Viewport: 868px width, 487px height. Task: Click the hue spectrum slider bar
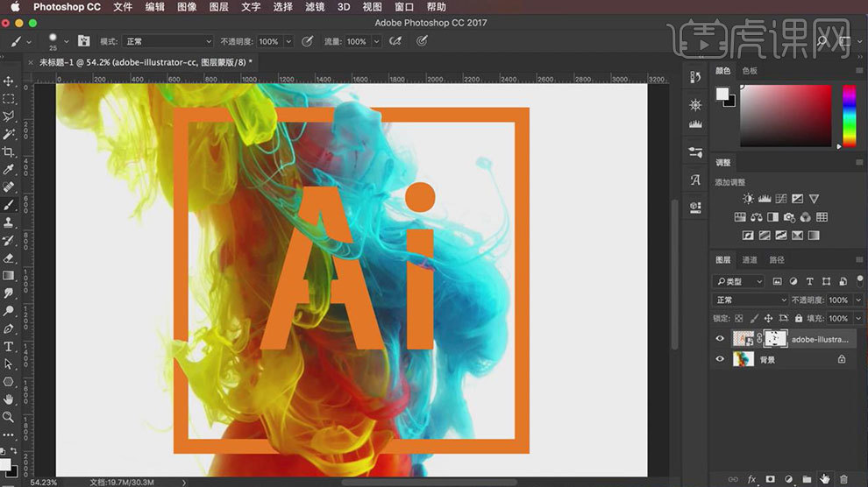(x=849, y=116)
